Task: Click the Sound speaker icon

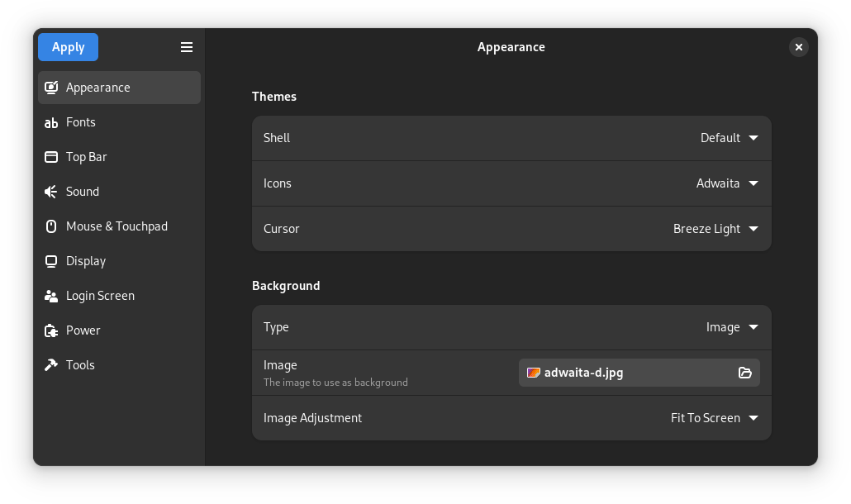Action: point(51,192)
